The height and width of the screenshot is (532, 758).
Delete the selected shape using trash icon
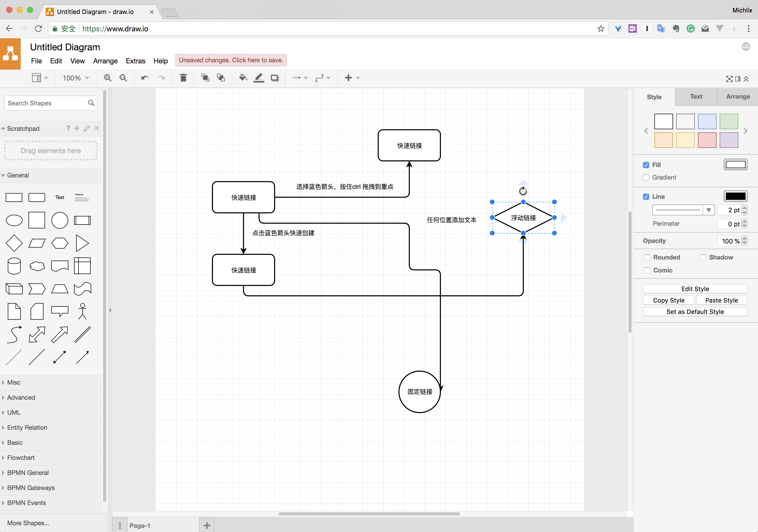point(183,78)
